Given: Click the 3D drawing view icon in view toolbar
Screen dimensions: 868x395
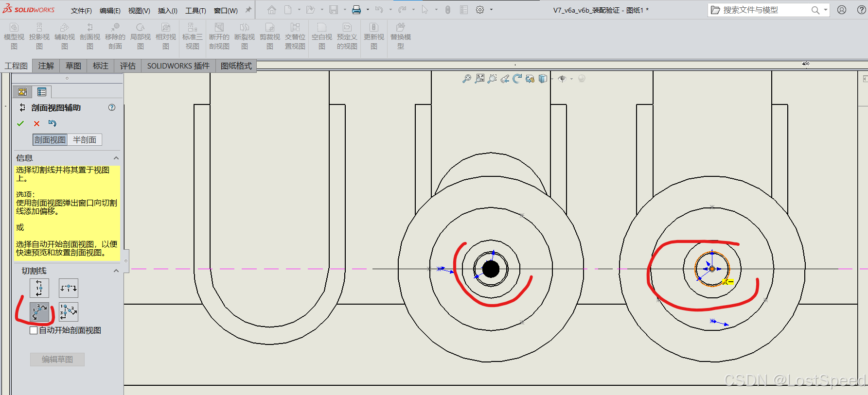Looking at the screenshot, I should point(530,79).
